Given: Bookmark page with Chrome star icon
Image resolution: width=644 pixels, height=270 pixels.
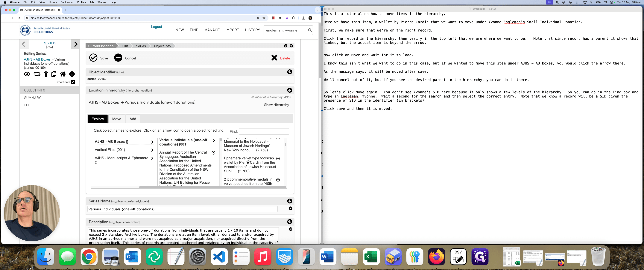Looking at the screenshot, I should pyautogui.click(x=264, y=18).
